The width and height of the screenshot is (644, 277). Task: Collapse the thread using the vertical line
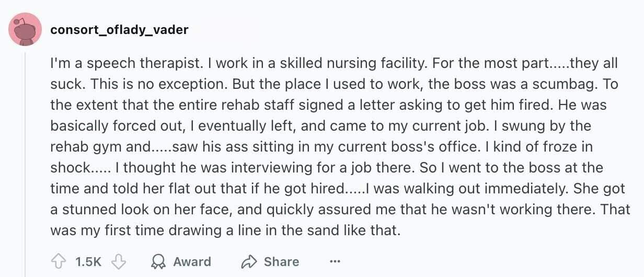(25, 157)
